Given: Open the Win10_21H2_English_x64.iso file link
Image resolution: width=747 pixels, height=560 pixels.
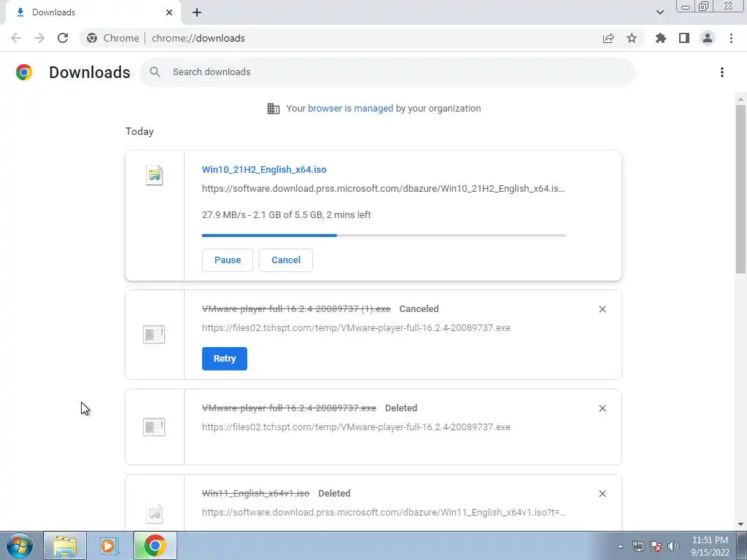Looking at the screenshot, I should click(264, 169).
